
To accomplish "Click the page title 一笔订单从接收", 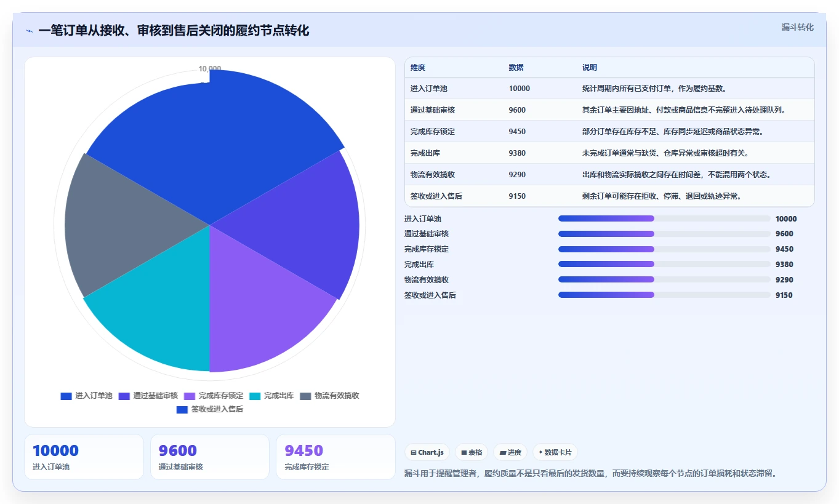I will tap(174, 31).
